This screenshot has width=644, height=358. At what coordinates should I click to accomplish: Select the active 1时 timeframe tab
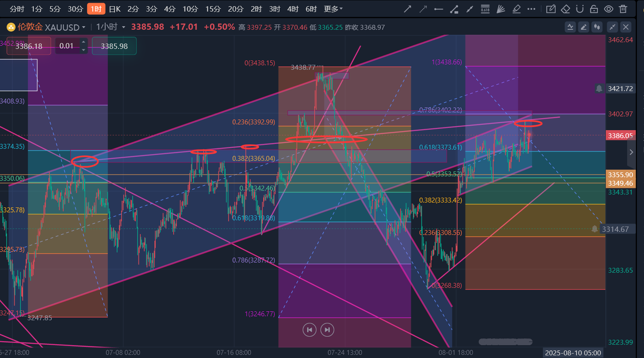(96, 9)
